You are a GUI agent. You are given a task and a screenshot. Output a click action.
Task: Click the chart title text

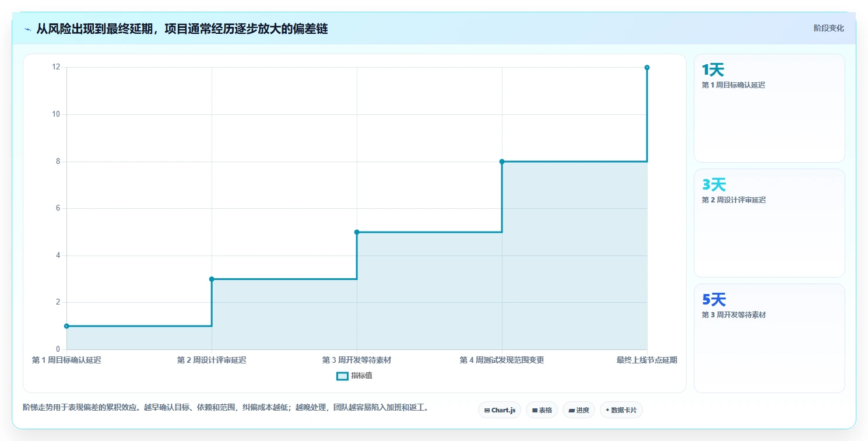[182, 29]
